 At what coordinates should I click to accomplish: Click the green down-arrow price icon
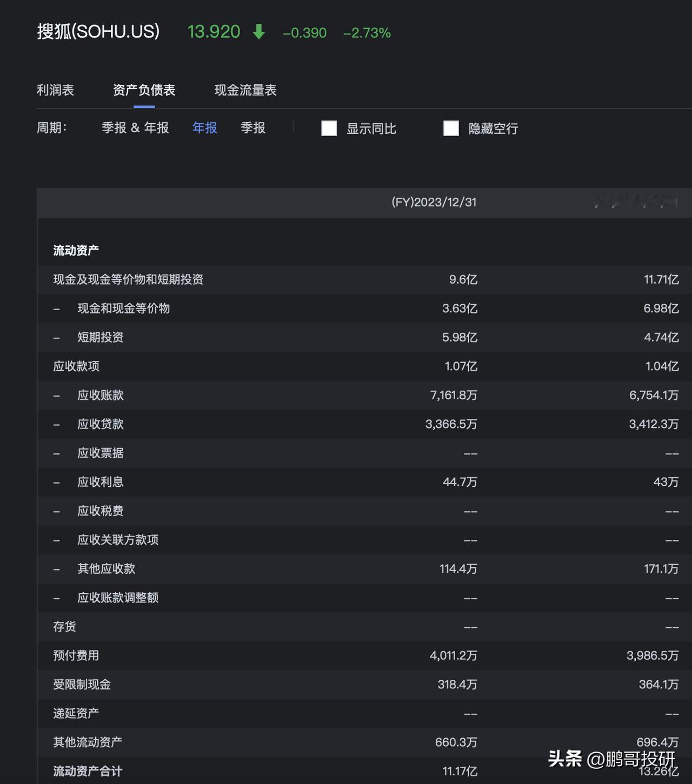(x=259, y=32)
